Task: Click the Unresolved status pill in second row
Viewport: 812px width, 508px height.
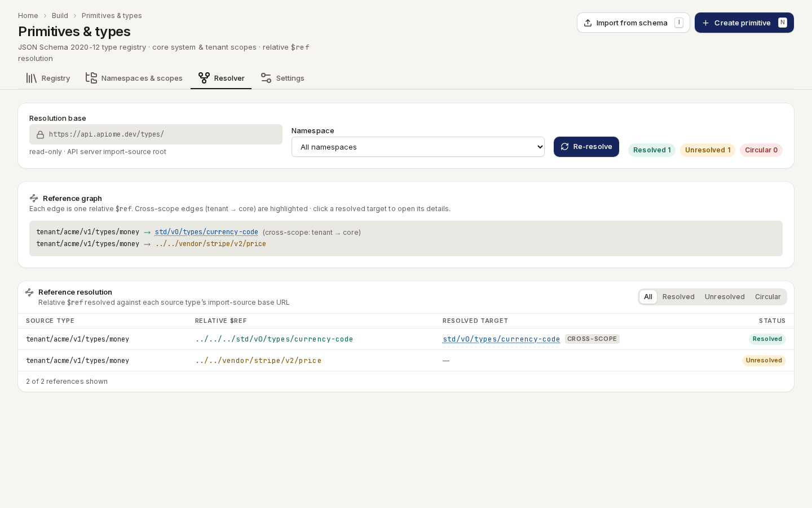Action: pos(764,361)
